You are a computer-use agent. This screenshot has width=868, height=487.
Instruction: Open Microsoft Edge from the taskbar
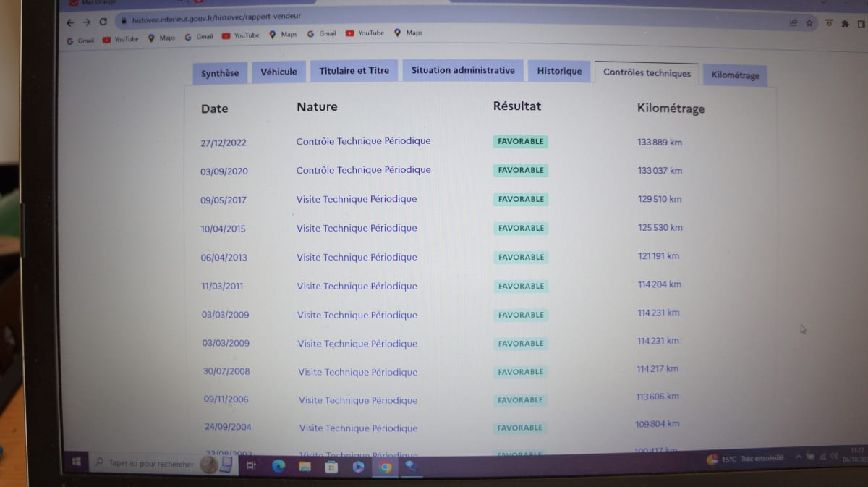click(x=278, y=467)
